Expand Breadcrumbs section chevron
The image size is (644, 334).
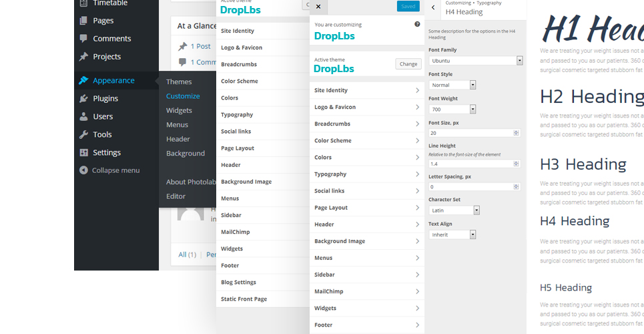coord(417,124)
